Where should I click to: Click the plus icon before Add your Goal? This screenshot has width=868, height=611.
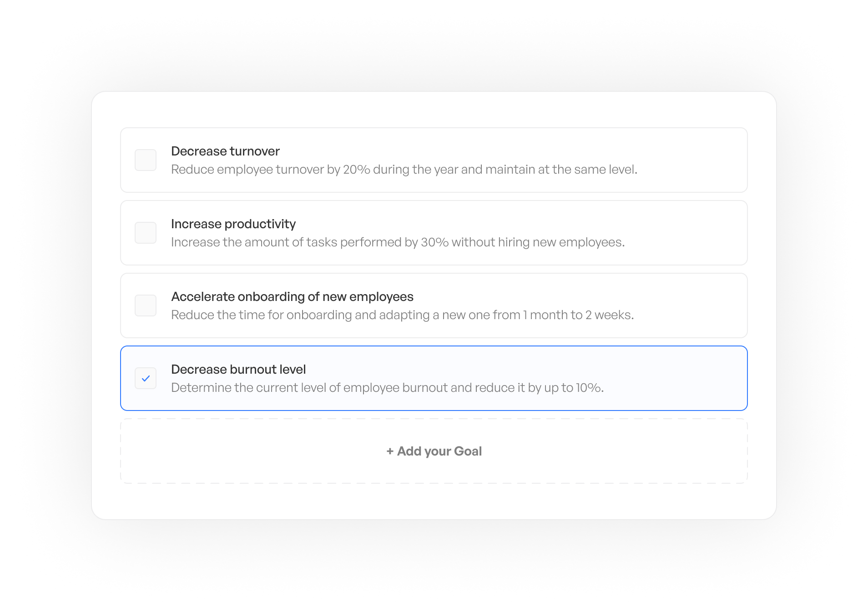pos(390,451)
